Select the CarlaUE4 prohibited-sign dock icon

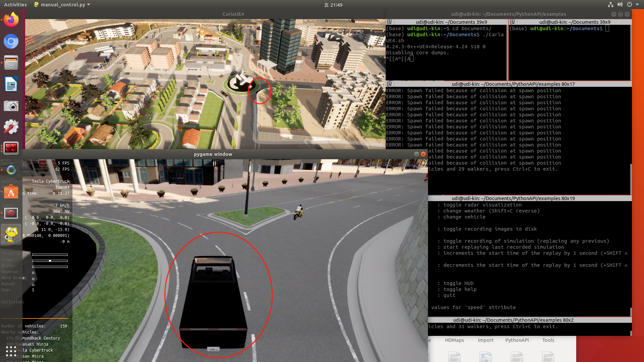(x=11, y=213)
